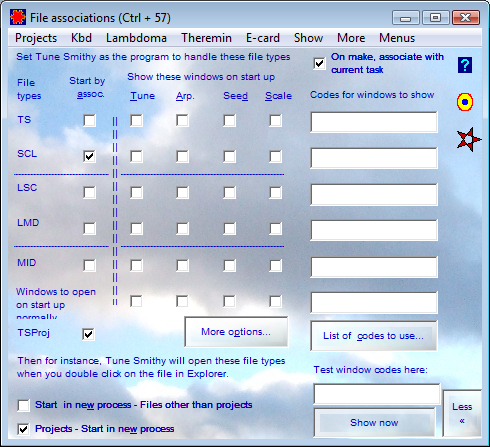Click the 'Test window codes here' field
Screen dimensions: 490x447
pos(377,394)
